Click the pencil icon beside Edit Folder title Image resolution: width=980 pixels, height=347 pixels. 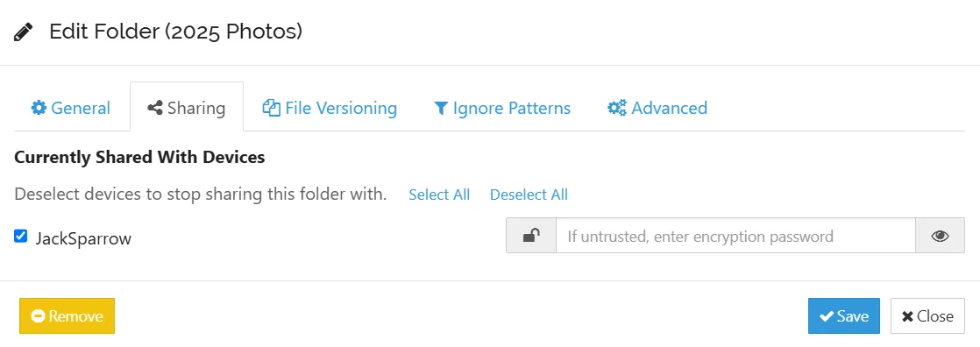(x=23, y=32)
